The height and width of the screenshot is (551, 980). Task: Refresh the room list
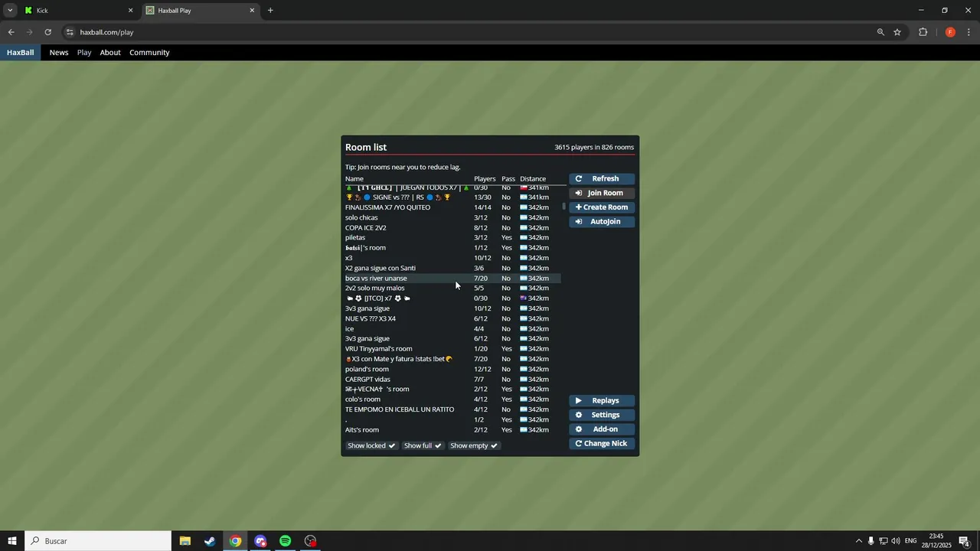click(x=602, y=179)
